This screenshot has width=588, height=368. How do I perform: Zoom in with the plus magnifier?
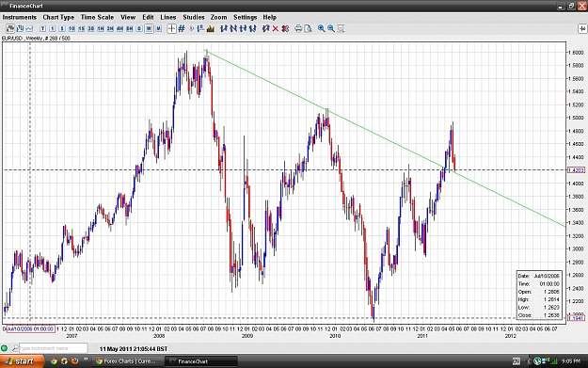pyautogui.click(x=322, y=28)
